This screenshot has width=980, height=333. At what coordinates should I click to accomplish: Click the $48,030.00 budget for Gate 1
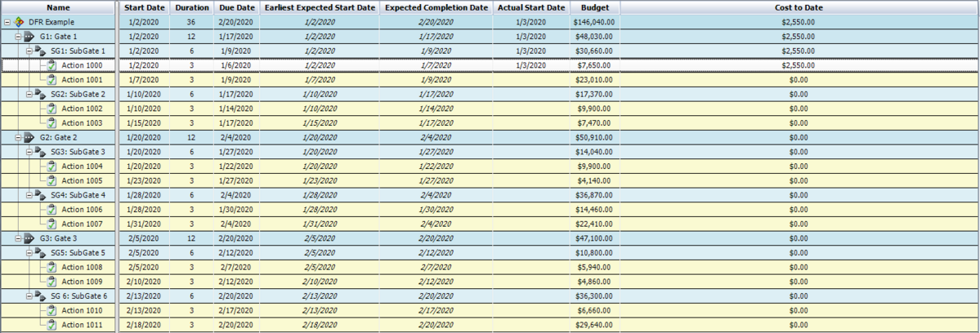click(x=594, y=36)
